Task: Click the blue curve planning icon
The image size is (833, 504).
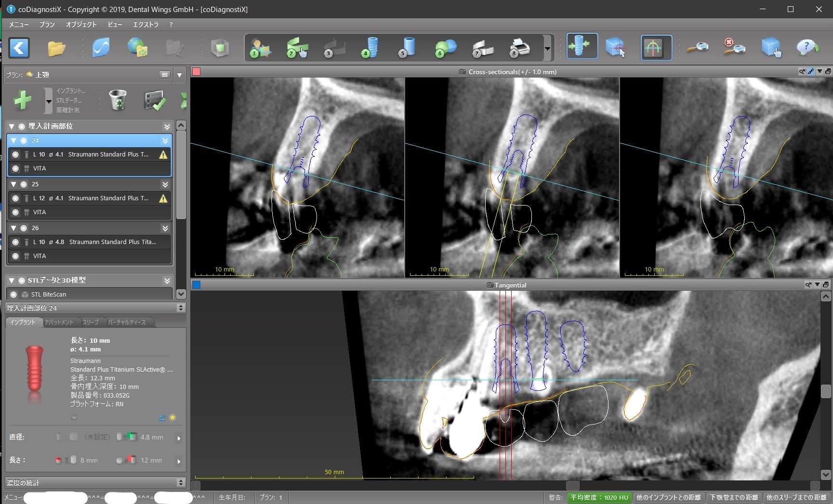Action: 101,48
